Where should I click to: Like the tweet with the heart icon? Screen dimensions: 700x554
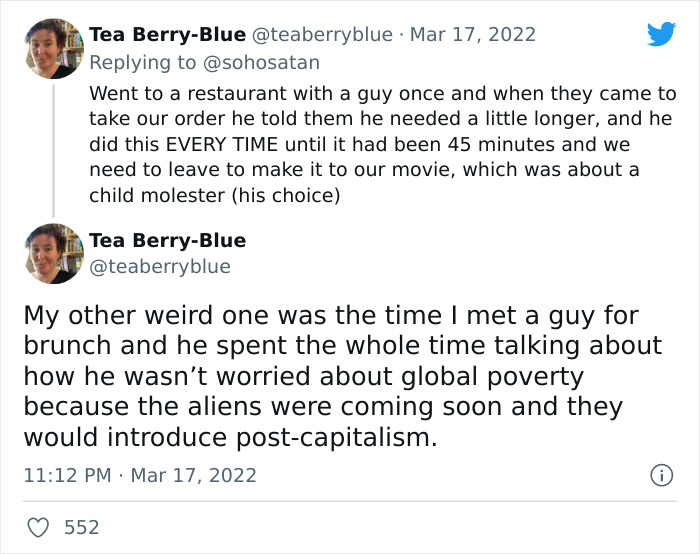[37, 526]
